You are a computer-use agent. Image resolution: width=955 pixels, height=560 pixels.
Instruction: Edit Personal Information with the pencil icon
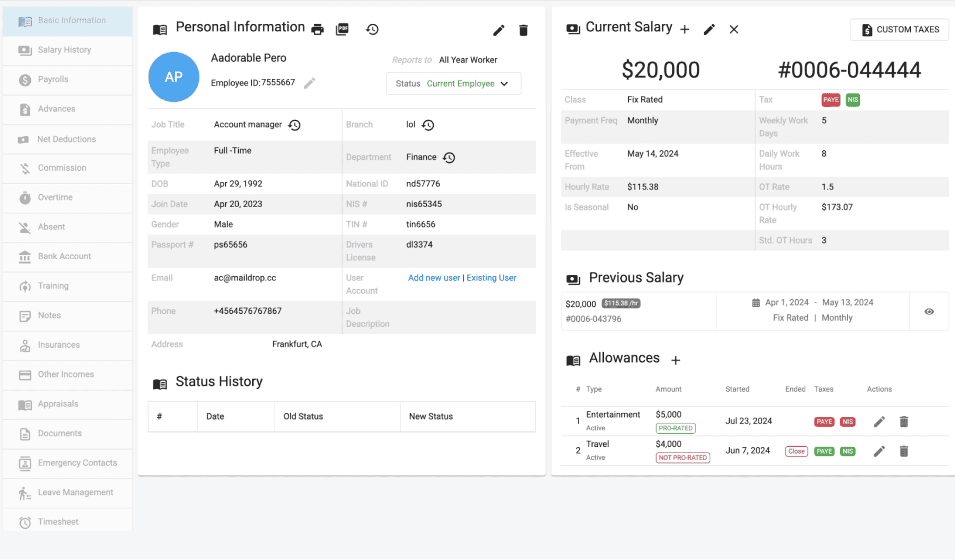(x=498, y=30)
